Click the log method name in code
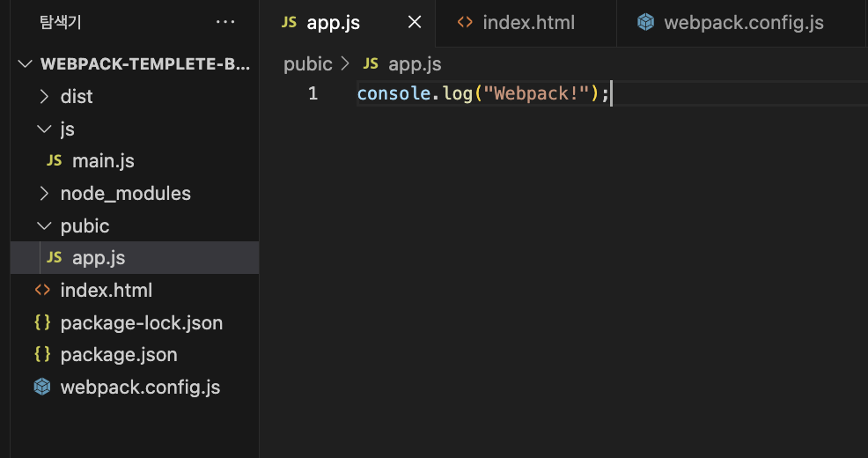Viewport: 868px width, 458px height. click(457, 93)
